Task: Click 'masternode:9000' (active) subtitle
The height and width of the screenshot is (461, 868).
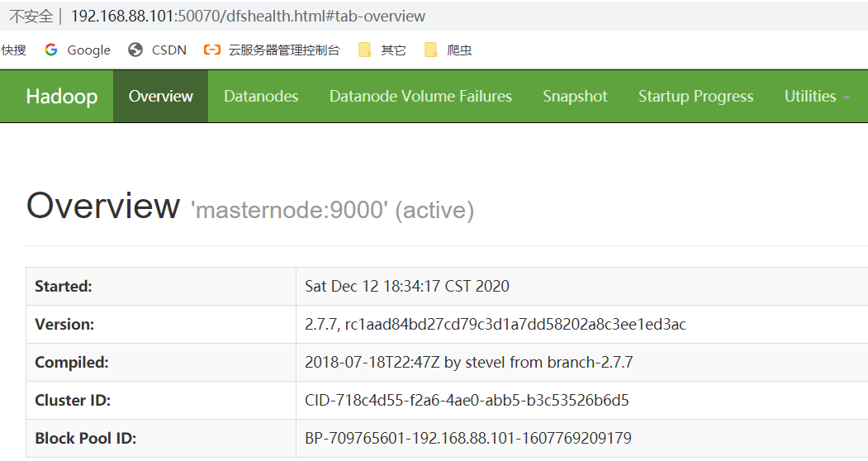Action: (332, 210)
